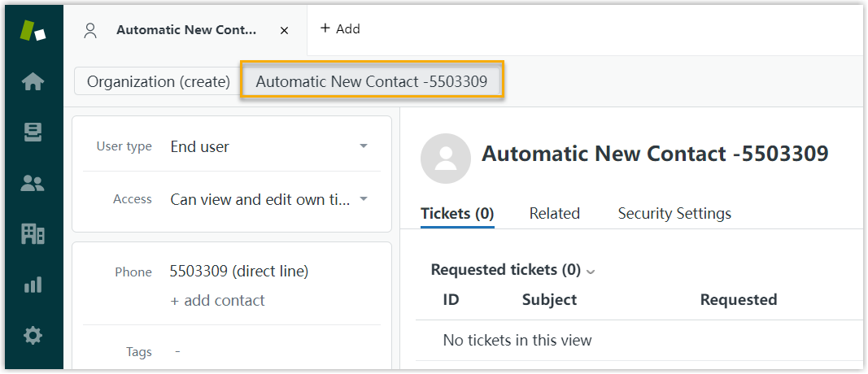This screenshot has width=868, height=374.
Task: Open the Organizations building icon
Action: click(33, 235)
